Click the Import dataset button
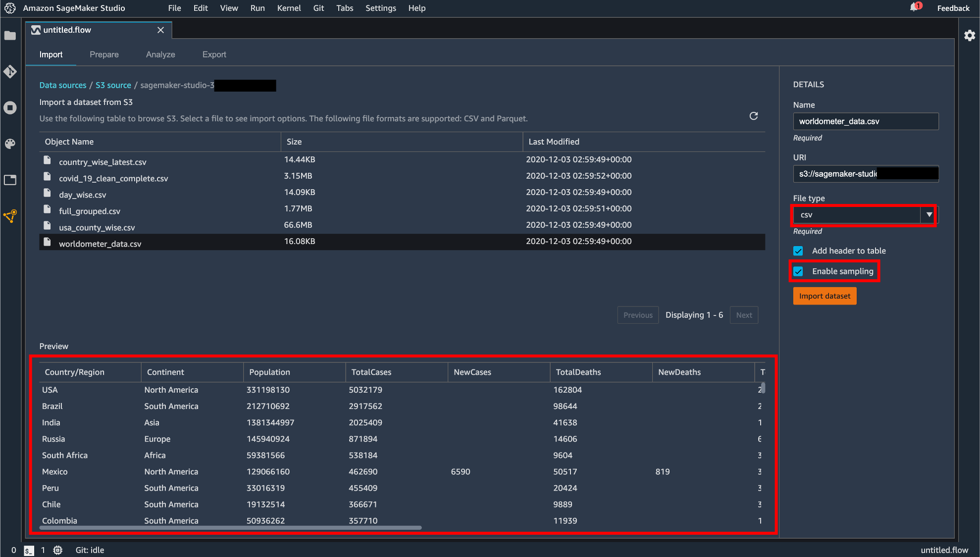 824,296
